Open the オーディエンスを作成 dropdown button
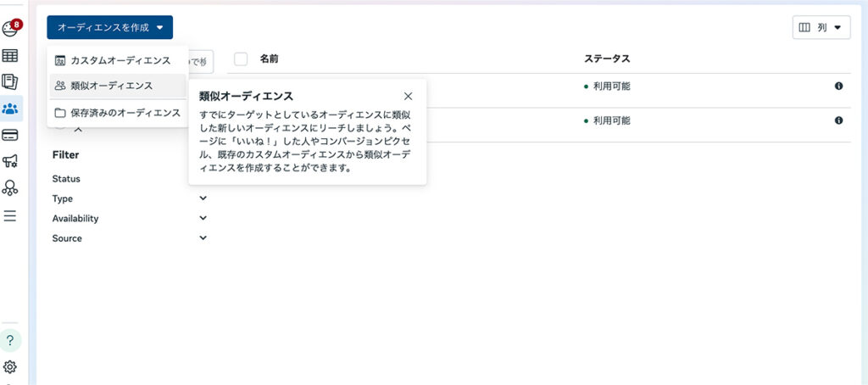 pos(109,27)
